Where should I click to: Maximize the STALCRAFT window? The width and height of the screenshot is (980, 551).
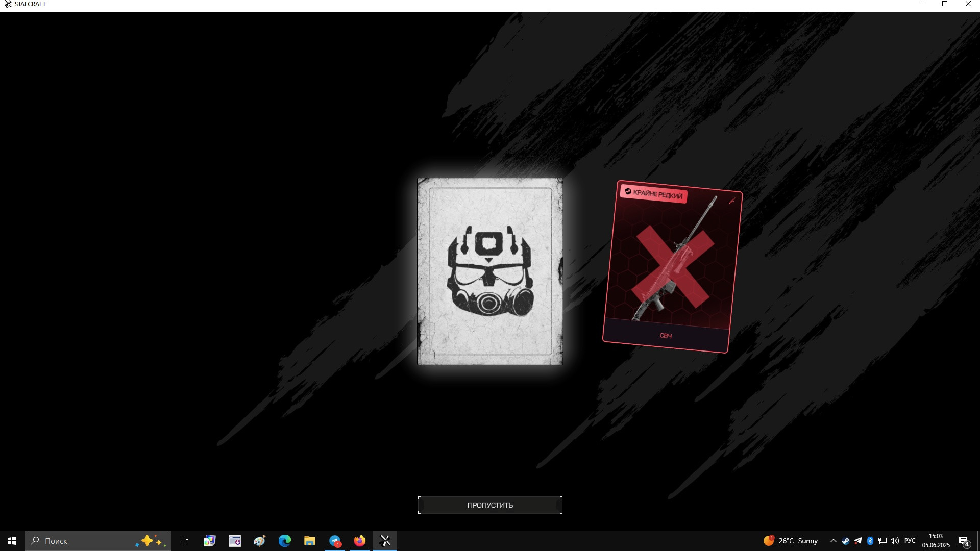coord(945,4)
